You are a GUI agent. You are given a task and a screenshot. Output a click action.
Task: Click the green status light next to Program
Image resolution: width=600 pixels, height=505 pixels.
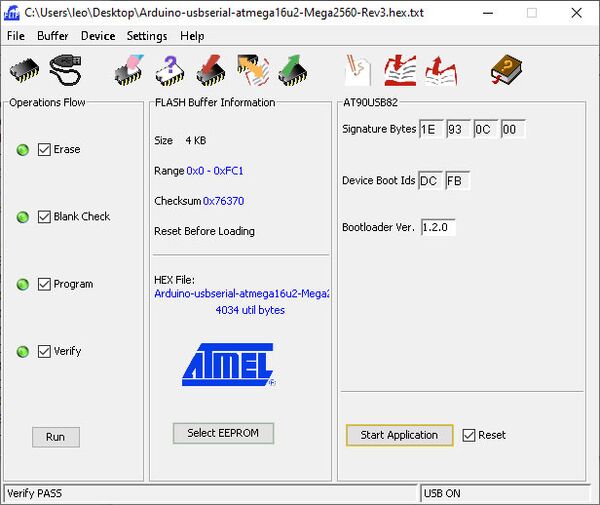point(23,284)
